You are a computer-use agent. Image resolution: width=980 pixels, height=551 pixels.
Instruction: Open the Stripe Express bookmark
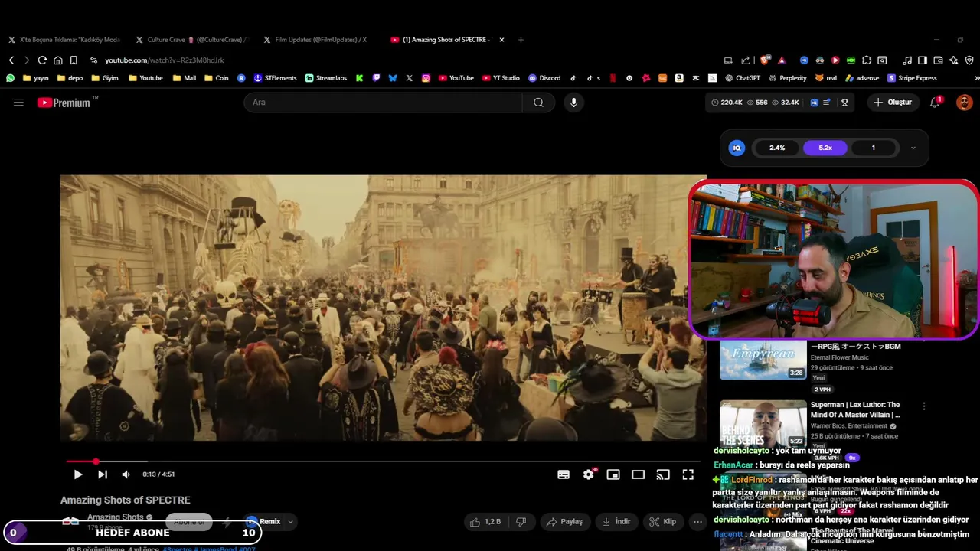click(912, 78)
